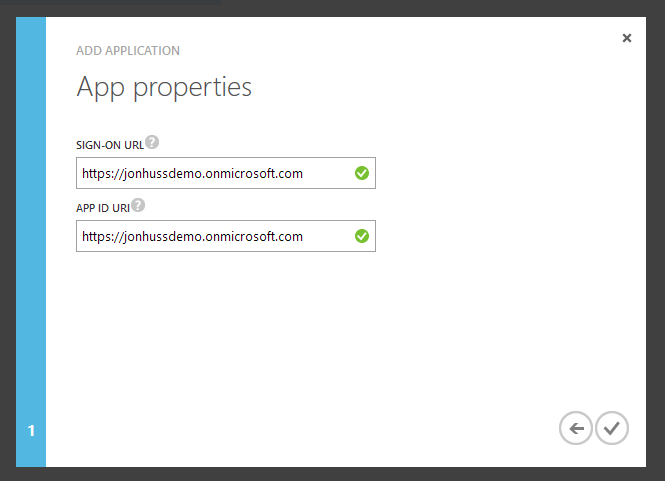Screen dimensions: 665x481
Task: Open help tooltip beside SIGN-ON URL
Action: pos(152,142)
